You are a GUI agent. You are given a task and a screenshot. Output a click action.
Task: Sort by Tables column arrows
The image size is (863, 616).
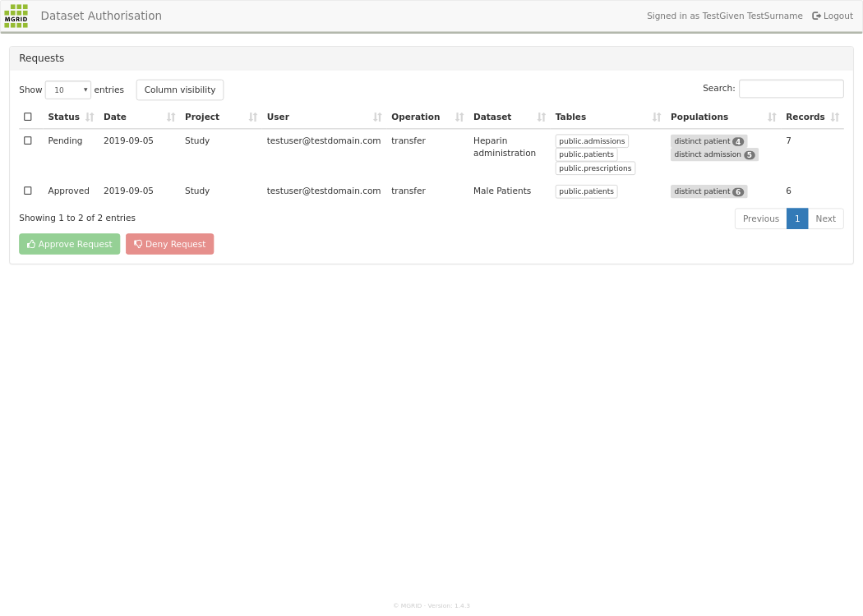(x=657, y=117)
